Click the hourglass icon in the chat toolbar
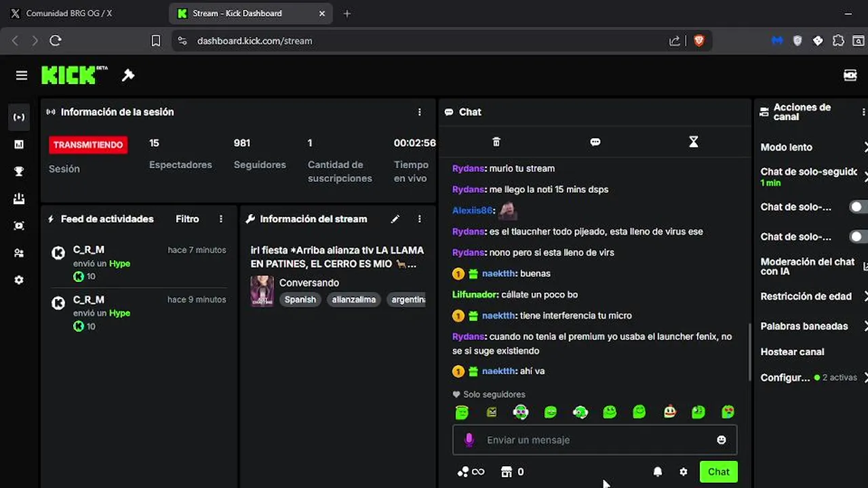 point(693,142)
